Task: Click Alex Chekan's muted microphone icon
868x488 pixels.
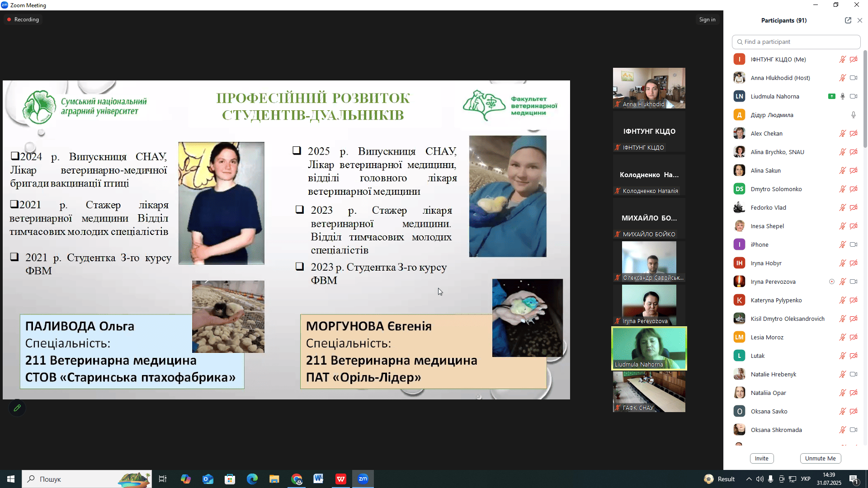Action: click(843, 133)
